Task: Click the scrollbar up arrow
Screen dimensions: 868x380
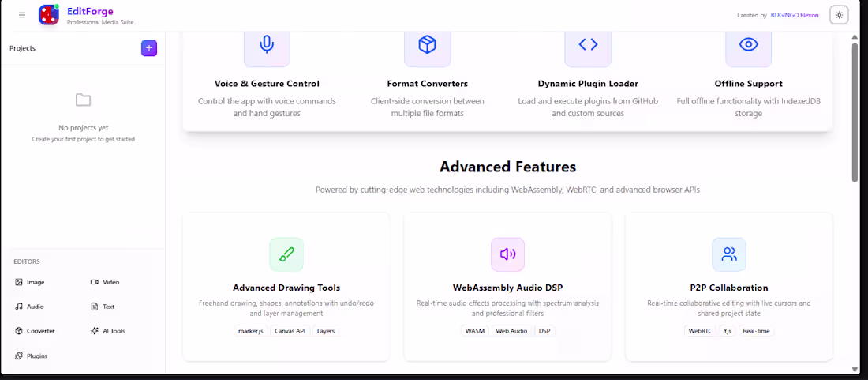Action: coord(855,37)
